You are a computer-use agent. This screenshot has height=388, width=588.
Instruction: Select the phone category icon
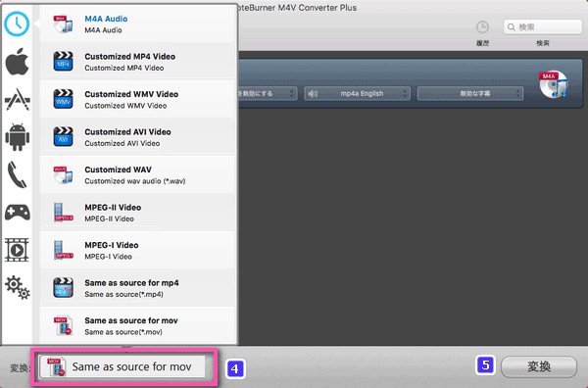pos(17,174)
